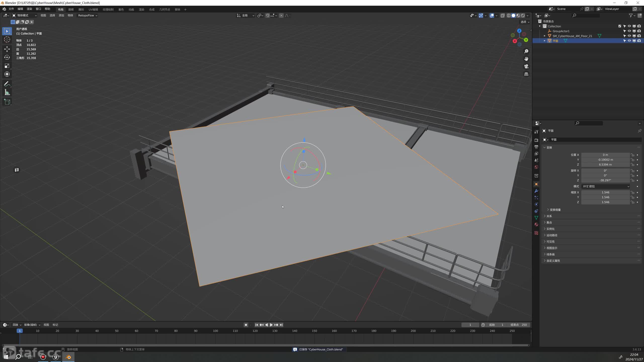644x362 pixels.
Task: Click the pan view hand icon
Action: (526, 59)
